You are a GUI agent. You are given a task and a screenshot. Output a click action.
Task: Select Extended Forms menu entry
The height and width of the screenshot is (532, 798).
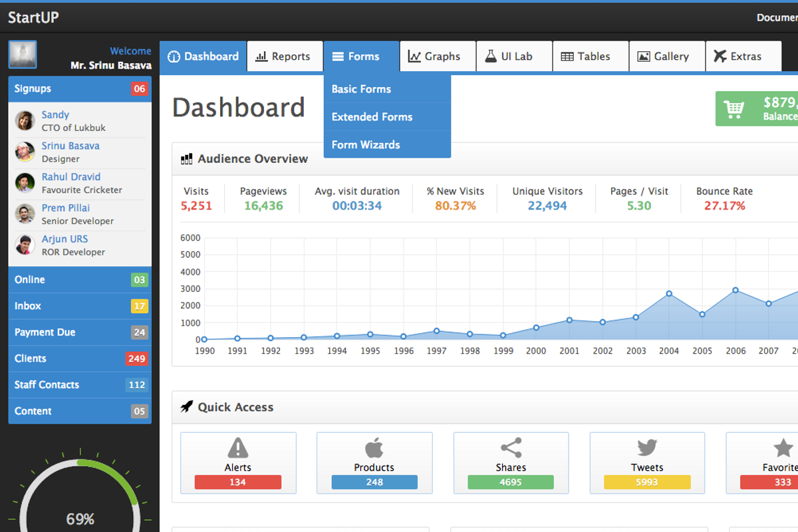click(387, 117)
